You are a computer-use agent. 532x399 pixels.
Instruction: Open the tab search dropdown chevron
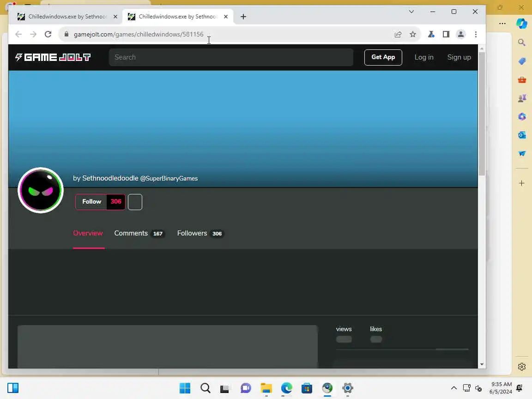tap(411, 12)
